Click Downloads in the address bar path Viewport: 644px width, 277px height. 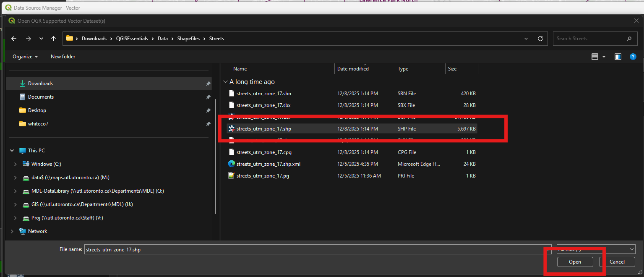click(94, 39)
